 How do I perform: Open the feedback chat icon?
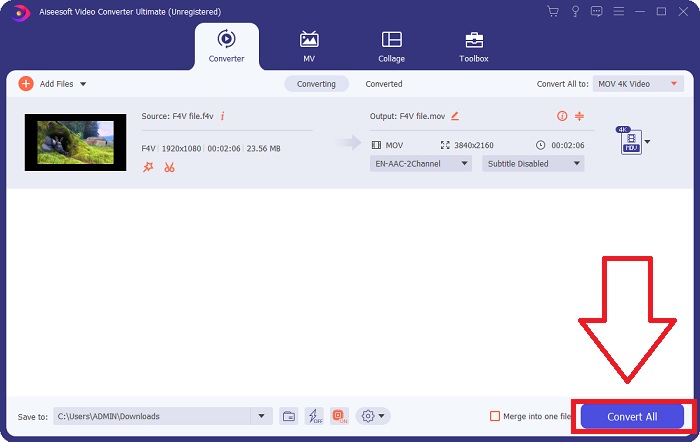coord(596,12)
